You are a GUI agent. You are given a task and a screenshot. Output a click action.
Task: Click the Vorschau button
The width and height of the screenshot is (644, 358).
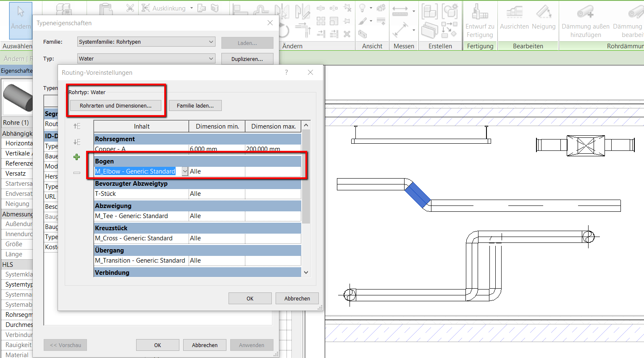(x=65, y=345)
